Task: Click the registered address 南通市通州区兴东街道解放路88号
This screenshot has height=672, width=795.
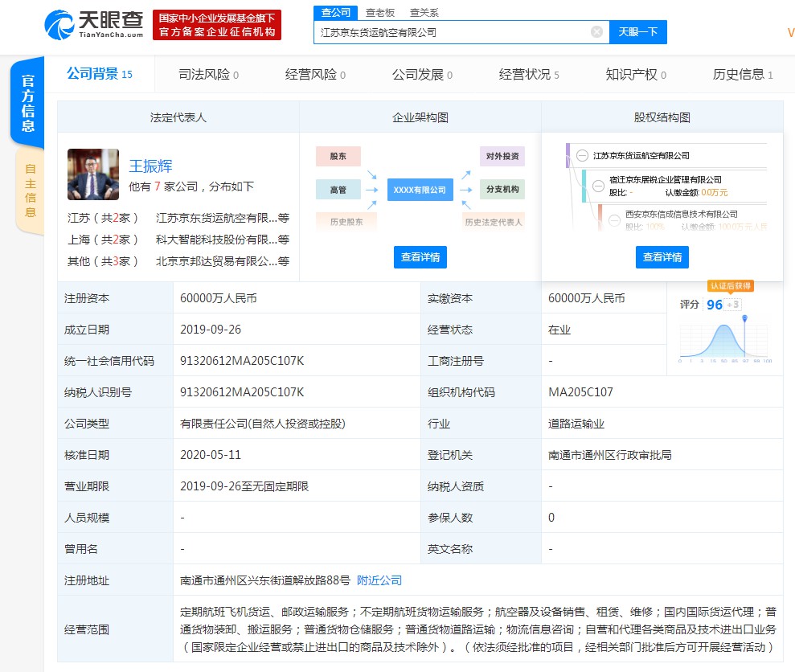Action: tap(265, 580)
